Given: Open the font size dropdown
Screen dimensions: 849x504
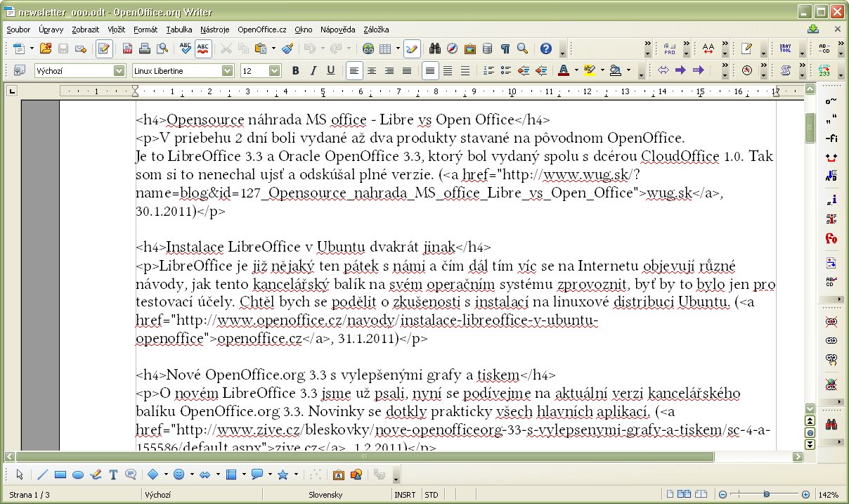Looking at the screenshot, I should [x=275, y=70].
